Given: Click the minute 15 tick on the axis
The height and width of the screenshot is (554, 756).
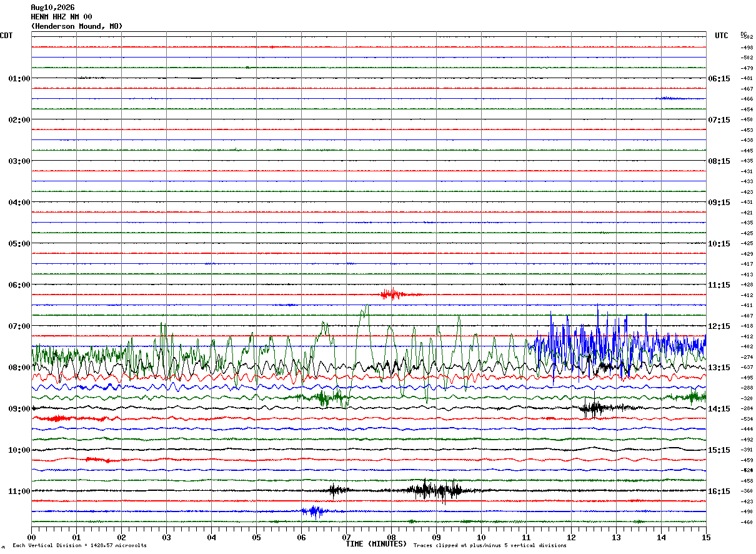Looking at the screenshot, I should [x=706, y=537].
